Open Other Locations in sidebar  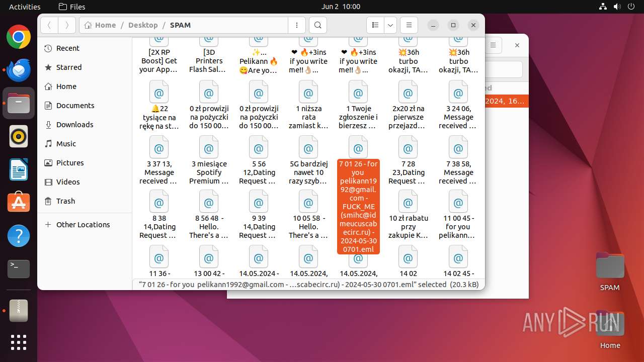click(x=85, y=225)
